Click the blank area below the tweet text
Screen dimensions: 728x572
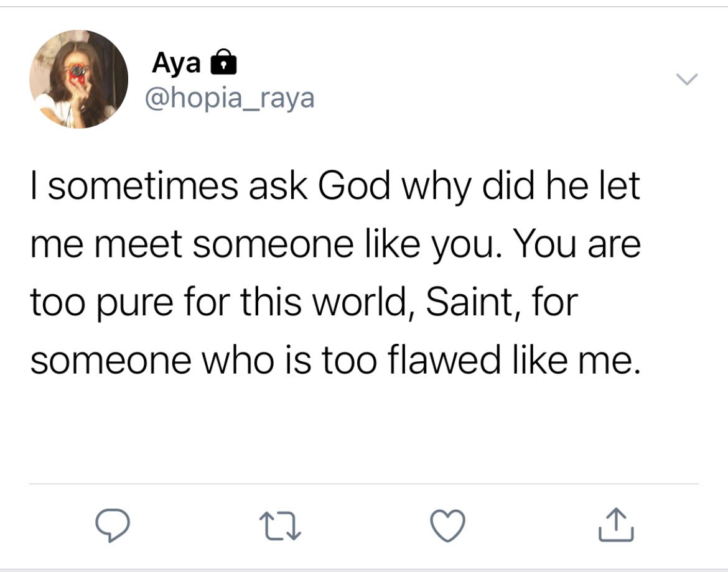[364, 429]
